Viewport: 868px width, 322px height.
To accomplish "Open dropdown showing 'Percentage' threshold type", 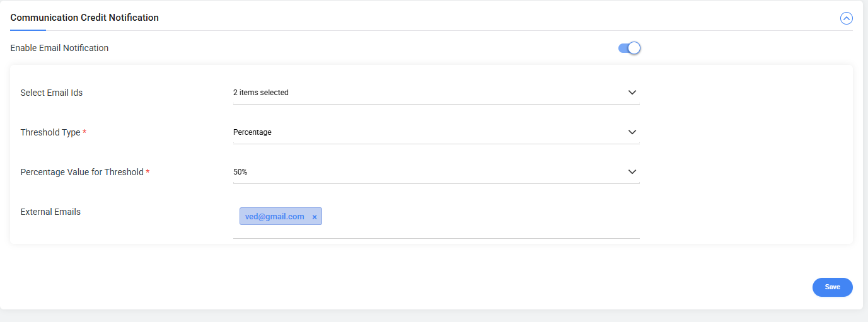I will [x=429, y=132].
